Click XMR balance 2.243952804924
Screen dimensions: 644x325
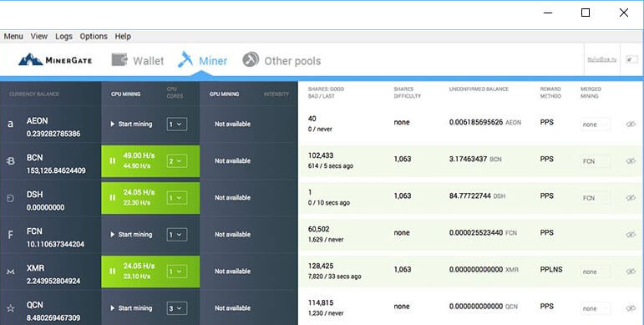[x=53, y=281]
